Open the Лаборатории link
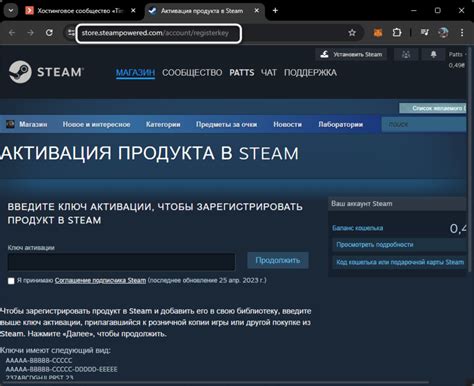The image size is (474, 386). pos(340,124)
